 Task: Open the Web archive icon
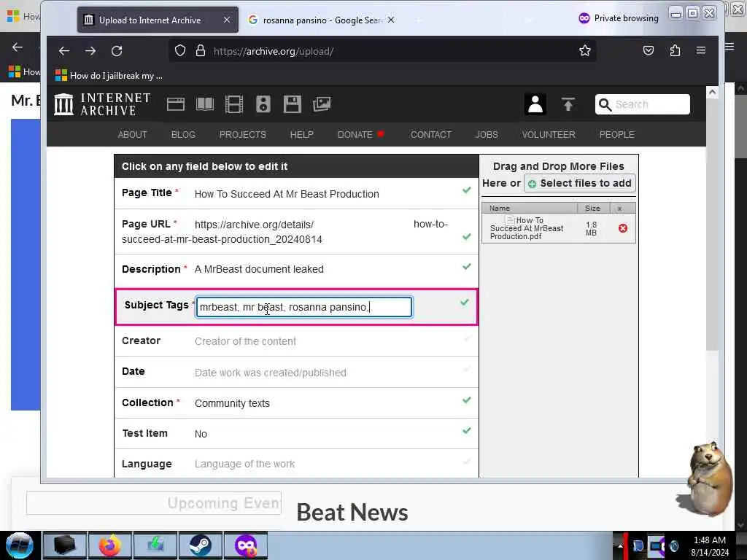point(175,104)
